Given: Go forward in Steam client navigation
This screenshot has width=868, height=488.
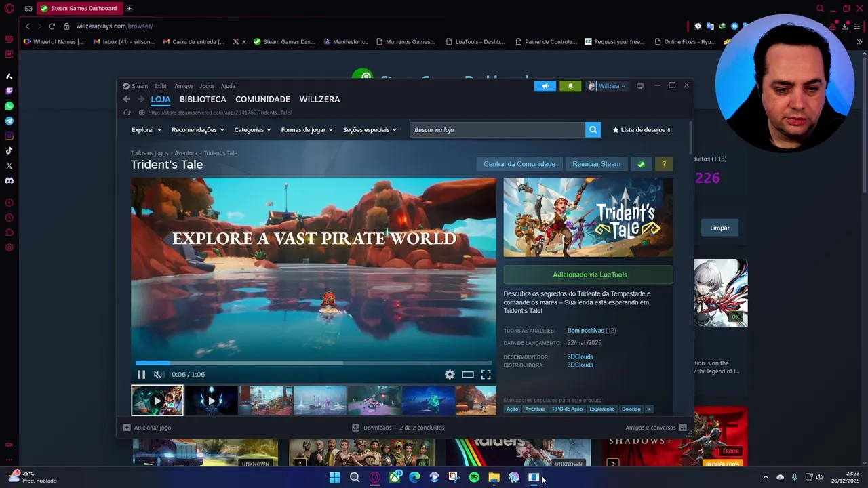Looking at the screenshot, I should tap(140, 99).
